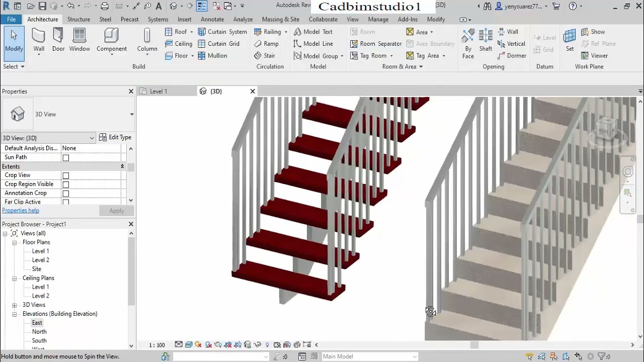Select the Component tool

[x=112, y=40]
